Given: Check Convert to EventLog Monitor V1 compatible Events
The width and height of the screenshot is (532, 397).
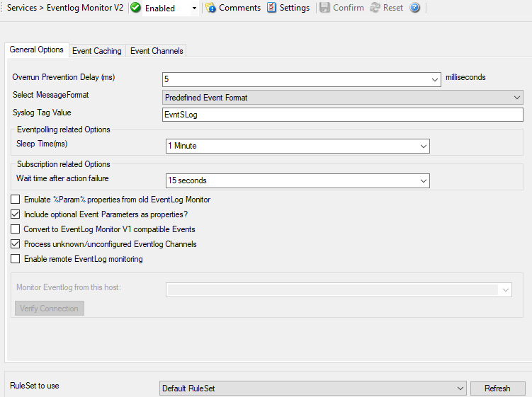Looking at the screenshot, I should (16, 229).
